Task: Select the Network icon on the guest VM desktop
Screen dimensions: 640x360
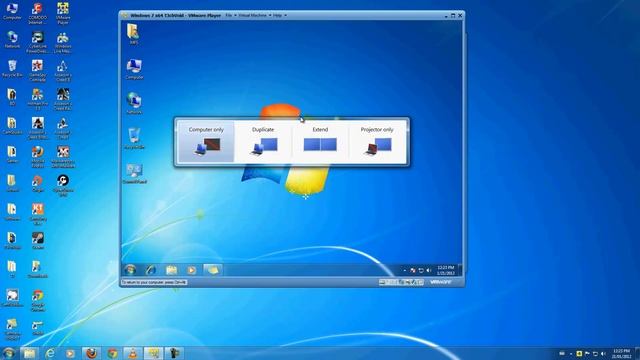Action: click(134, 103)
